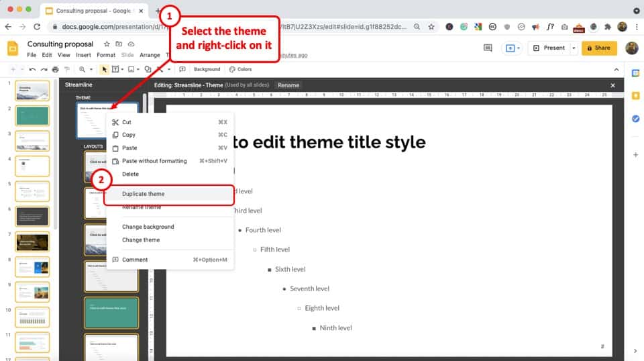The height and width of the screenshot is (361, 644).
Task: Click the yellow Share button
Action: point(599,48)
